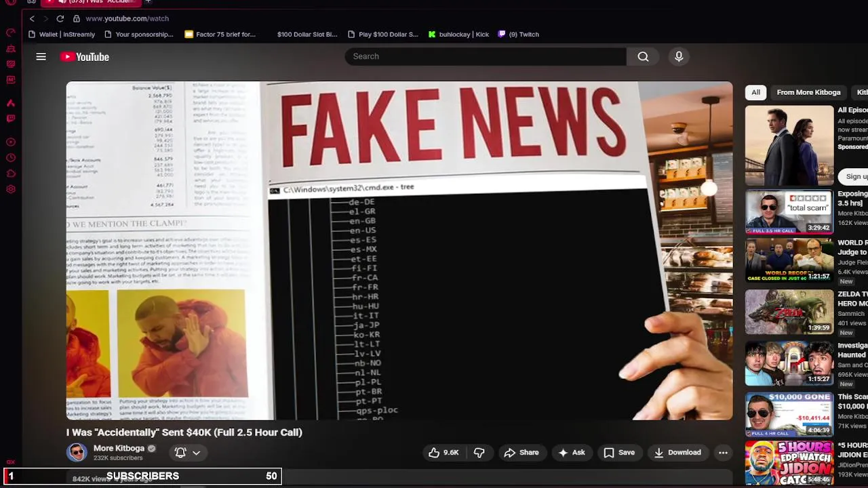Play the 'total scam' 3:29:42 video thumbnail

[789, 212]
